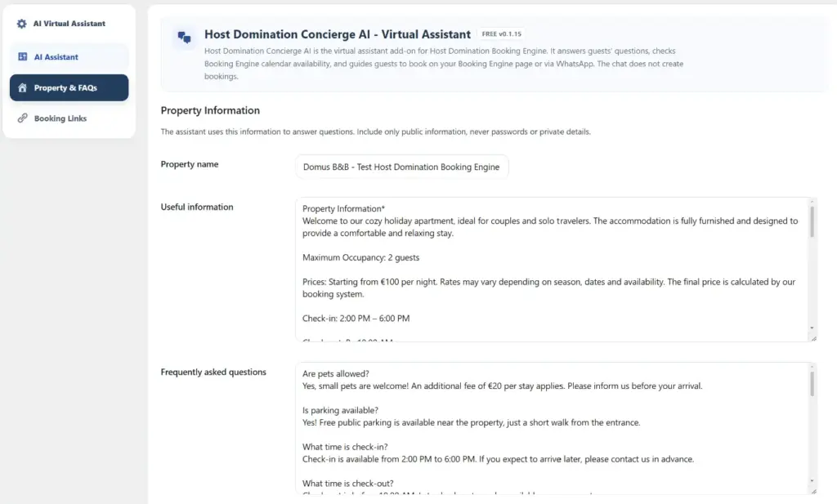This screenshot has width=837, height=504.
Task: Click into the Property name input field
Action: 402,167
